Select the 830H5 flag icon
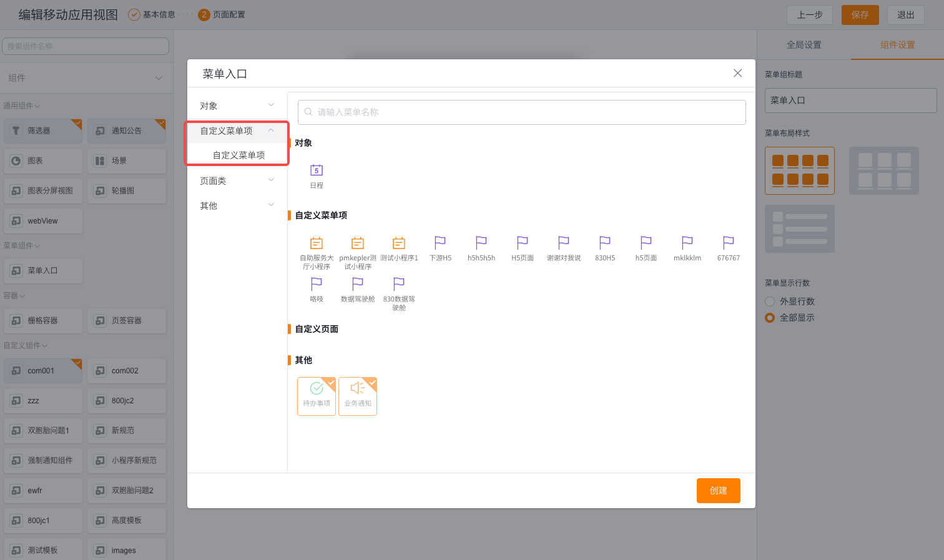 (604, 243)
